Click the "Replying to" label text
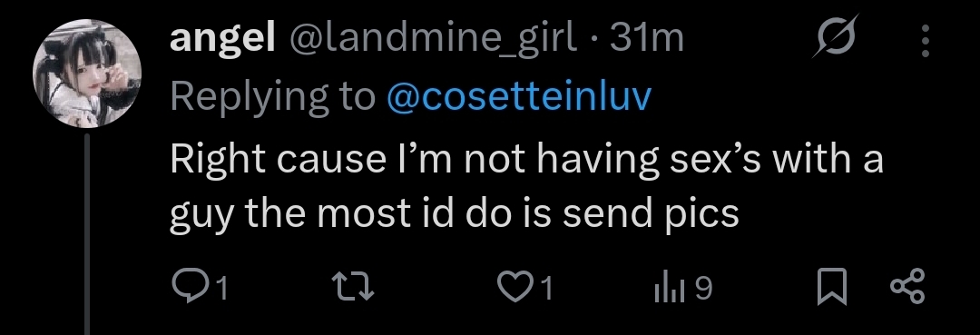Image resolution: width=980 pixels, height=335 pixels. 272,97
